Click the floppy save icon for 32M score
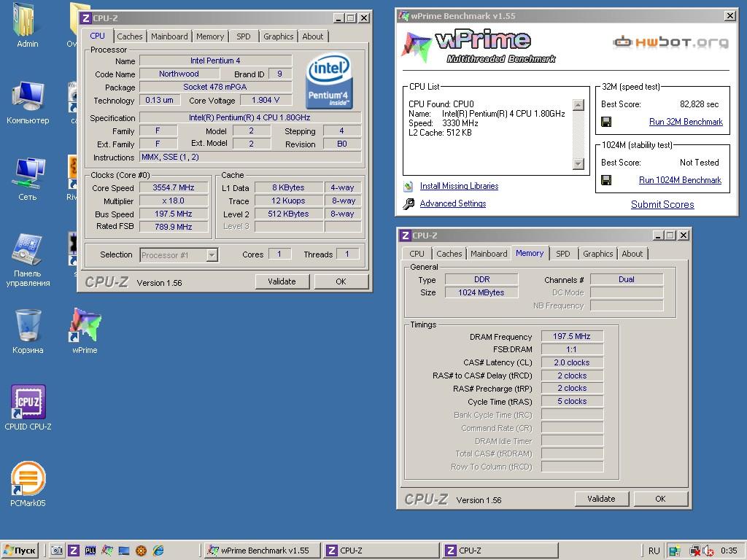 (x=606, y=122)
